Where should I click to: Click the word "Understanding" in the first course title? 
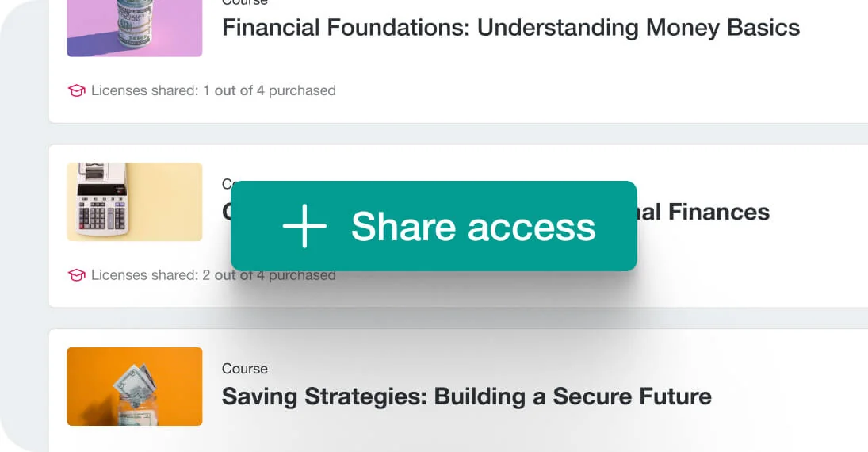[x=558, y=28]
